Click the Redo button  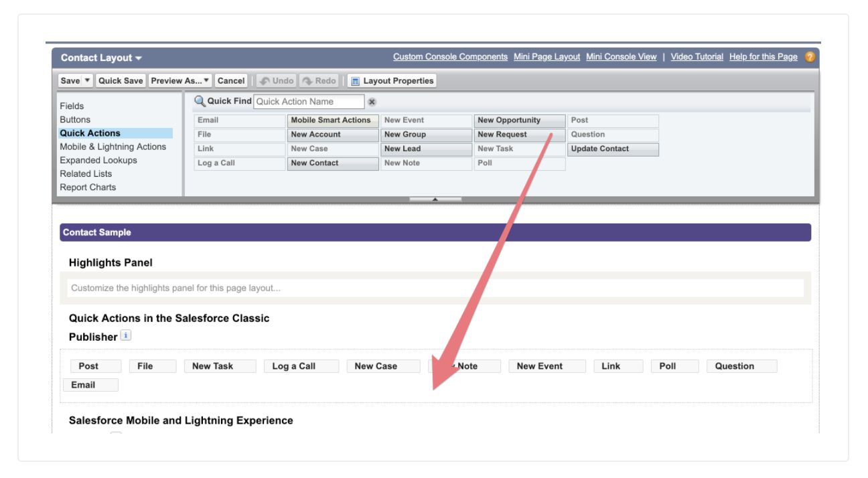point(319,80)
